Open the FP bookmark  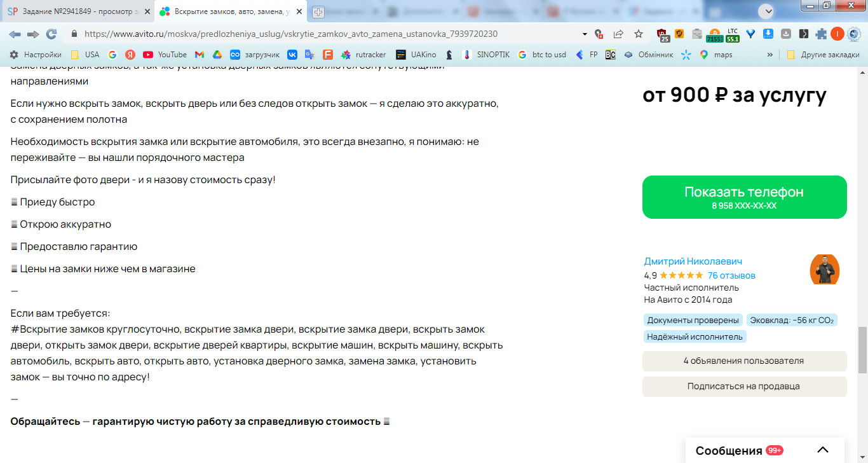pyautogui.click(x=587, y=55)
